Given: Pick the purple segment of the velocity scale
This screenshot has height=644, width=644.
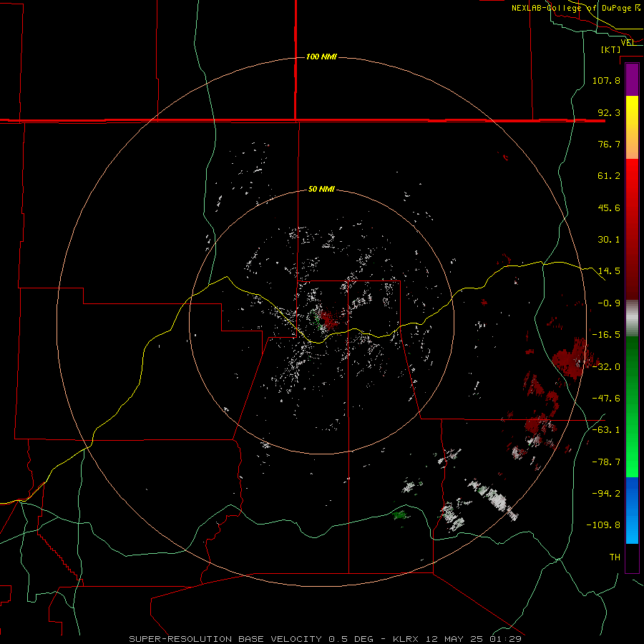Looking at the screenshot, I should tap(632, 79).
